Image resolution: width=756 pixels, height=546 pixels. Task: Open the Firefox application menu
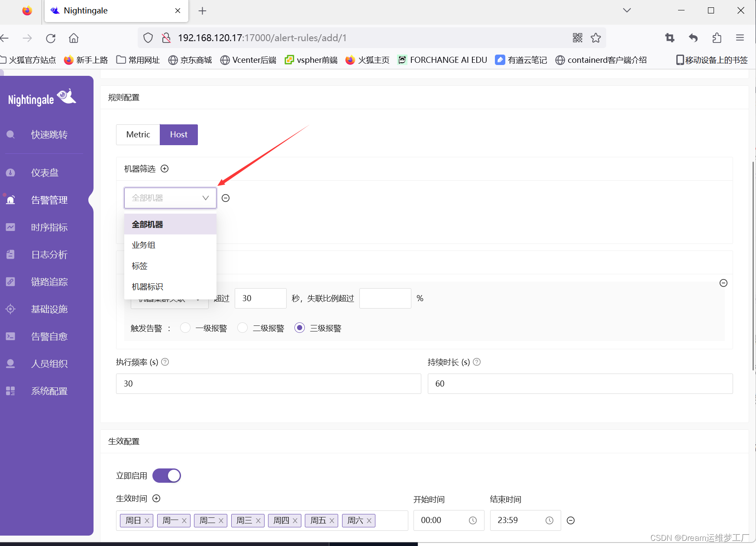740,38
